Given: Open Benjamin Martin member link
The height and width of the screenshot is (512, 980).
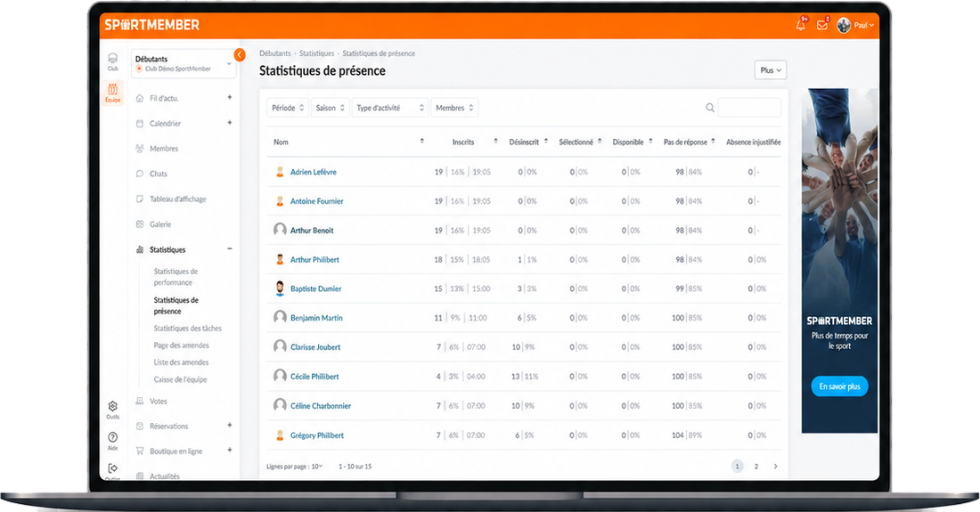Looking at the screenshot, I should click(316, 318).
